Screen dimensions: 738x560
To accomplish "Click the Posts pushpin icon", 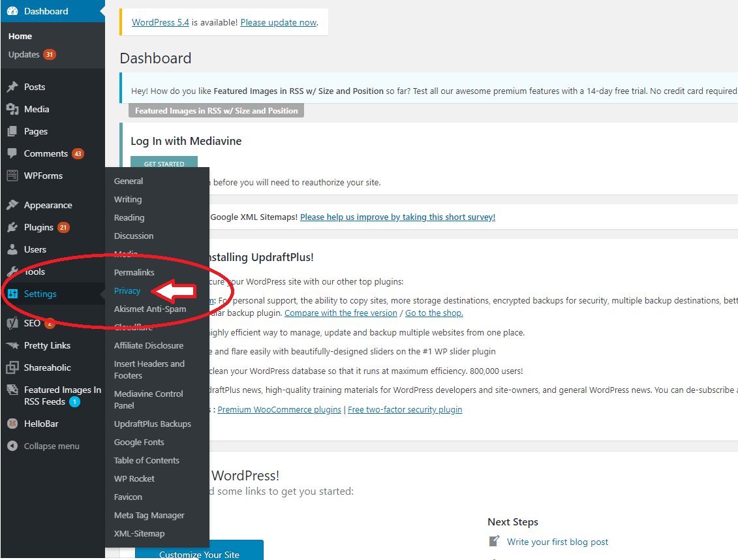I will point(12,87).
